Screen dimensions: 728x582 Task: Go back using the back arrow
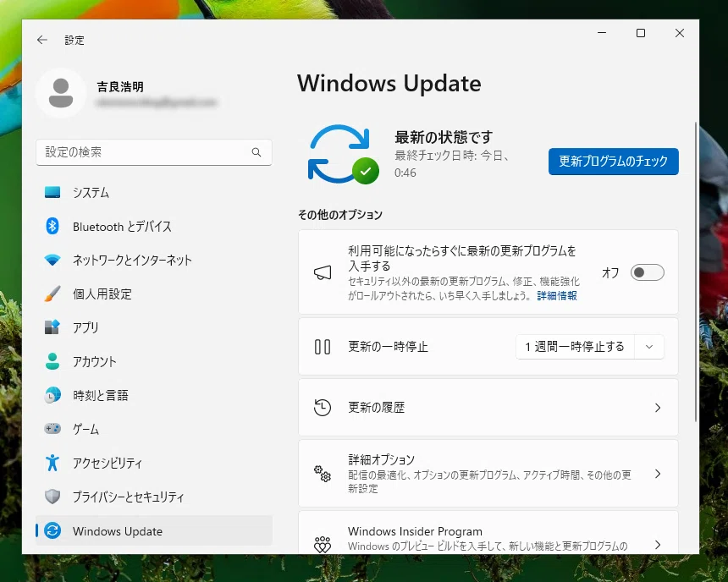tap(42, 40)
